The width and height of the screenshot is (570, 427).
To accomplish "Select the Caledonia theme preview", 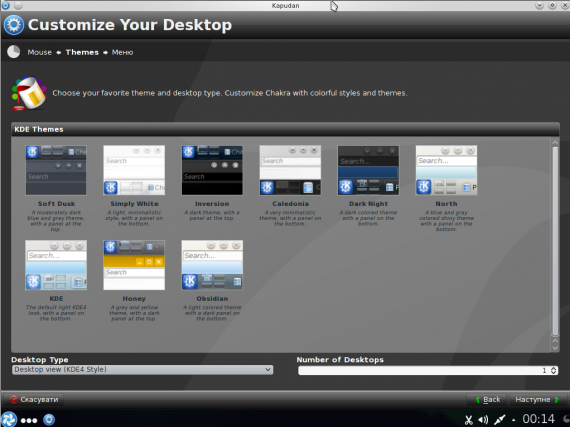I will tap(290, 170).
